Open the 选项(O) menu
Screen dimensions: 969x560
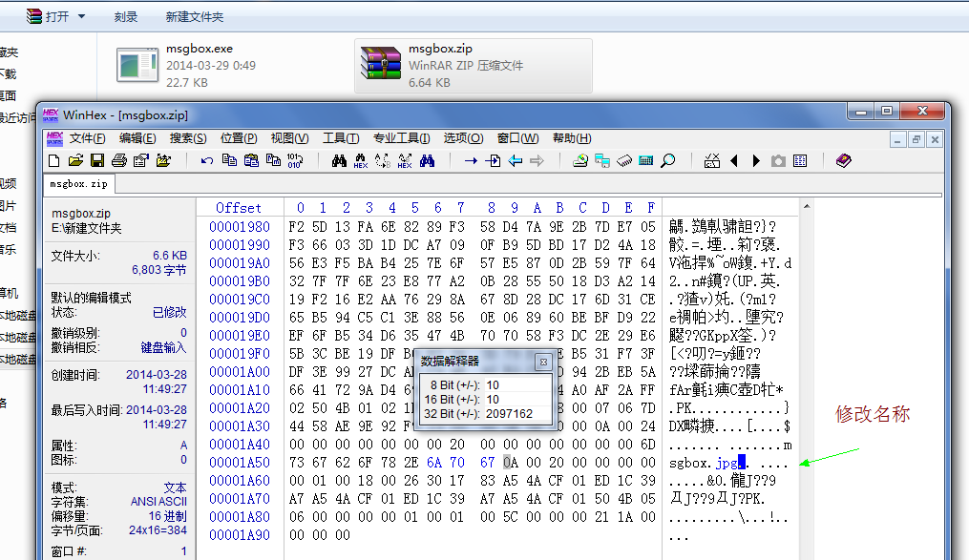[x=463, y=138]
